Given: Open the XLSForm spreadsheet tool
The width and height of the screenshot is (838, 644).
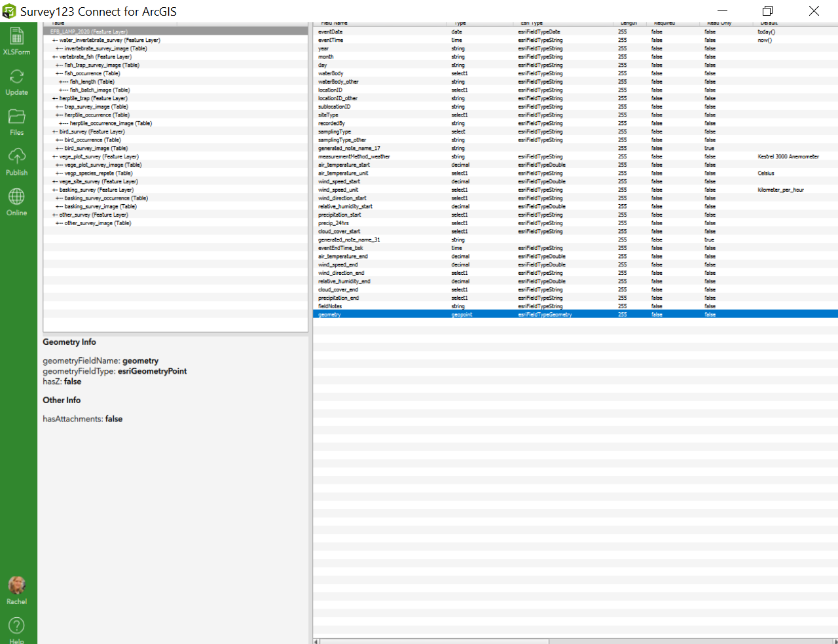Looking at the screenshot, I should click(x=16, y=41).
